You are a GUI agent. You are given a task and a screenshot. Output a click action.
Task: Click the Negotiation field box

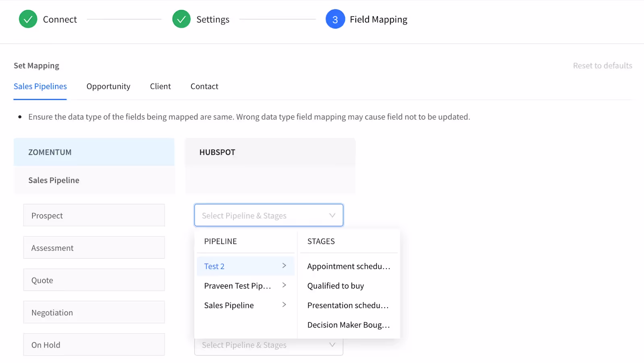(94, 312)
